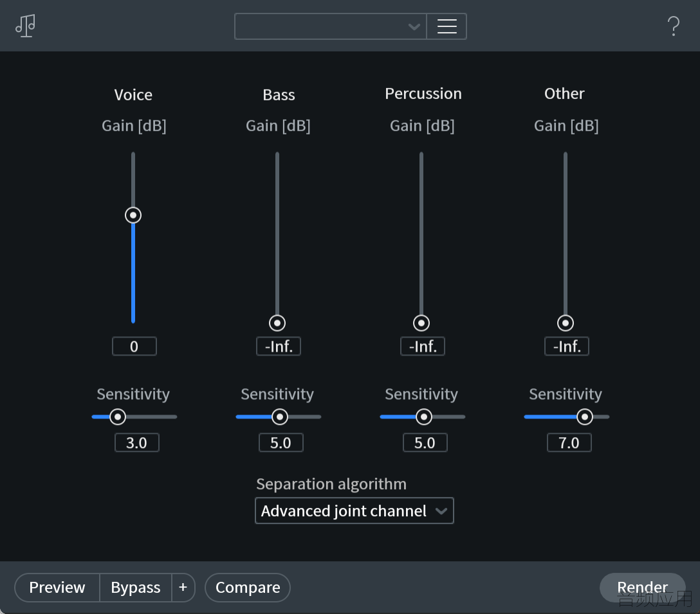700x614 pixels.
Task: Click the Voice gain slider handle
Action: coord(133,215)
